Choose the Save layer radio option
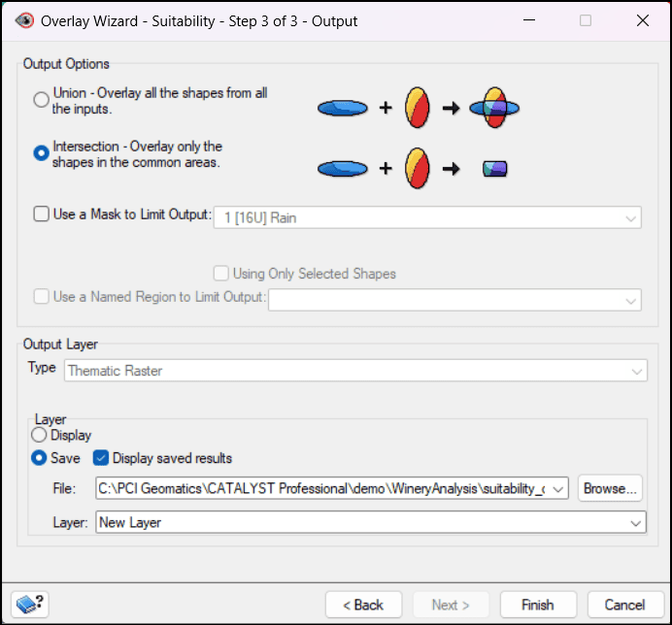 [x=39, y=458]
